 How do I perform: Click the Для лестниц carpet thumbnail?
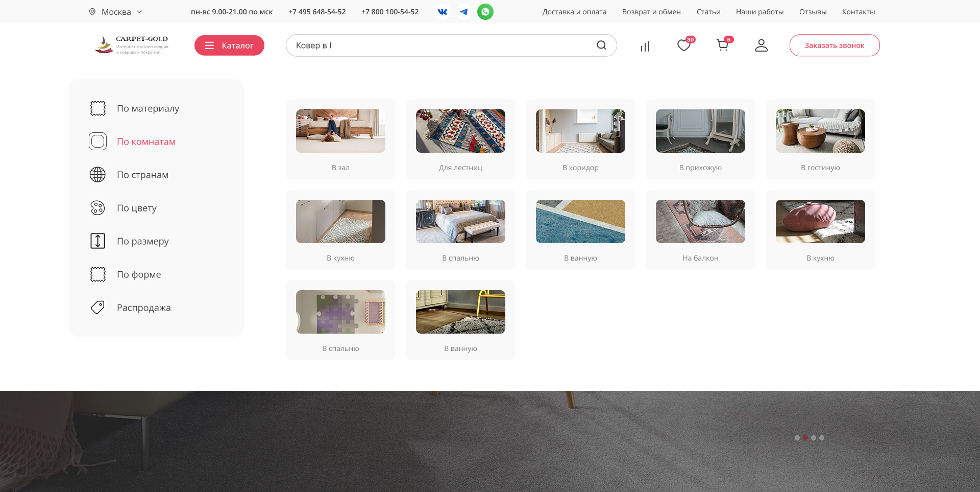(460, 131)
